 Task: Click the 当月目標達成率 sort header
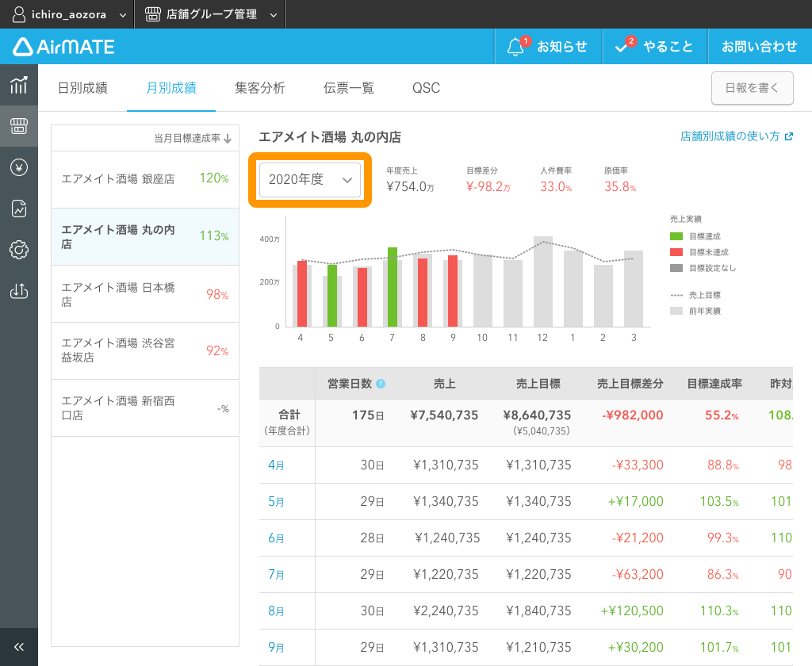click(x=192, y=138)
